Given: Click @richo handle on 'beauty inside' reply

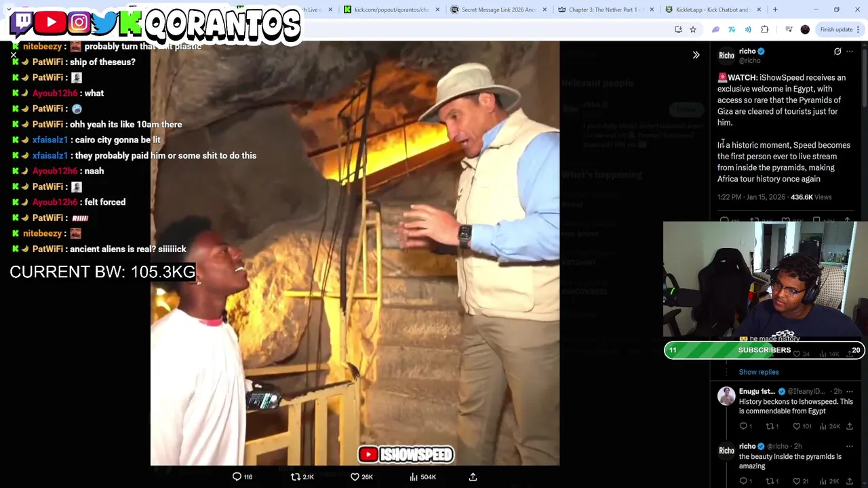Looking at the screenshot, I should tap(778, 446).
